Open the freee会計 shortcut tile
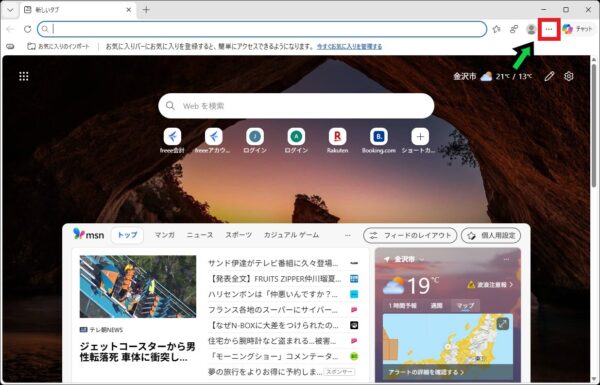600x385 pixels. click(172, 141)
